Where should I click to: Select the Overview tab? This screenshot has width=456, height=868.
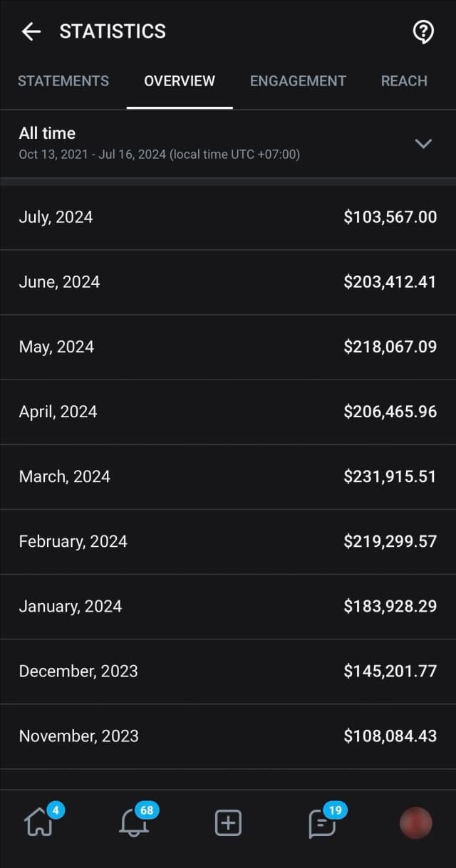tap(180, 81)
